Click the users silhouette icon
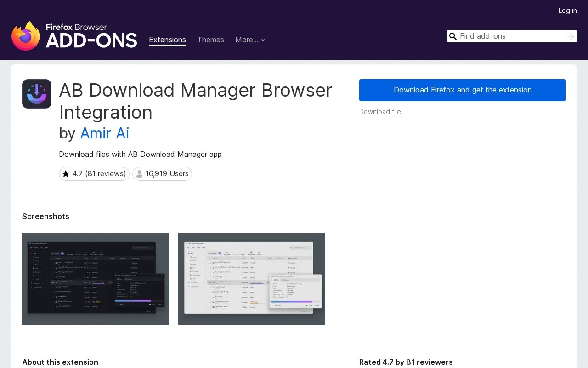Screen dimensions: 588x368 point(139,174)
